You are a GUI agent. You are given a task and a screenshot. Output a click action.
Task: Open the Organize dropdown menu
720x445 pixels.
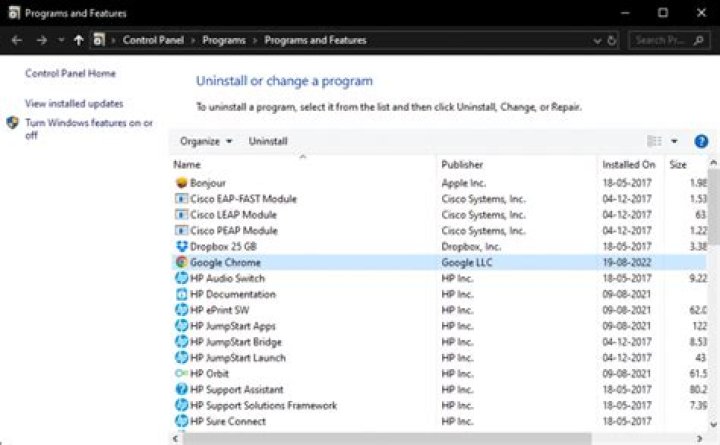(x=206, y=141)
